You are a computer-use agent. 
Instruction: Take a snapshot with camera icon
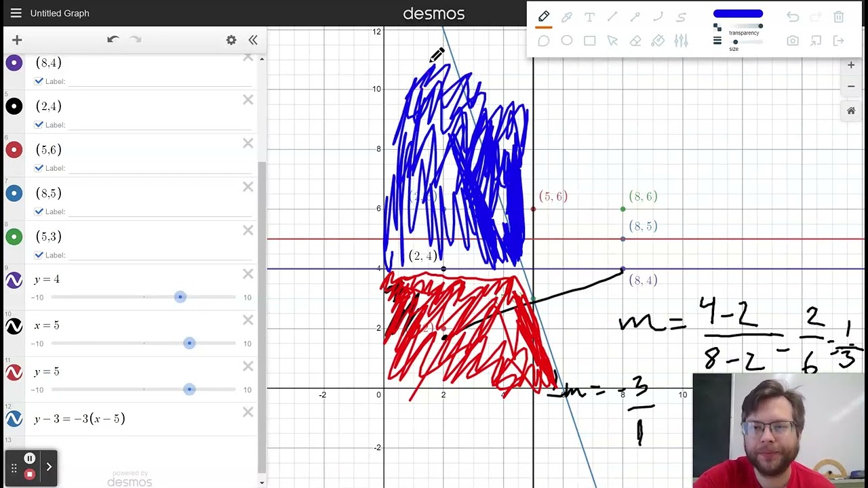point(793,41)
